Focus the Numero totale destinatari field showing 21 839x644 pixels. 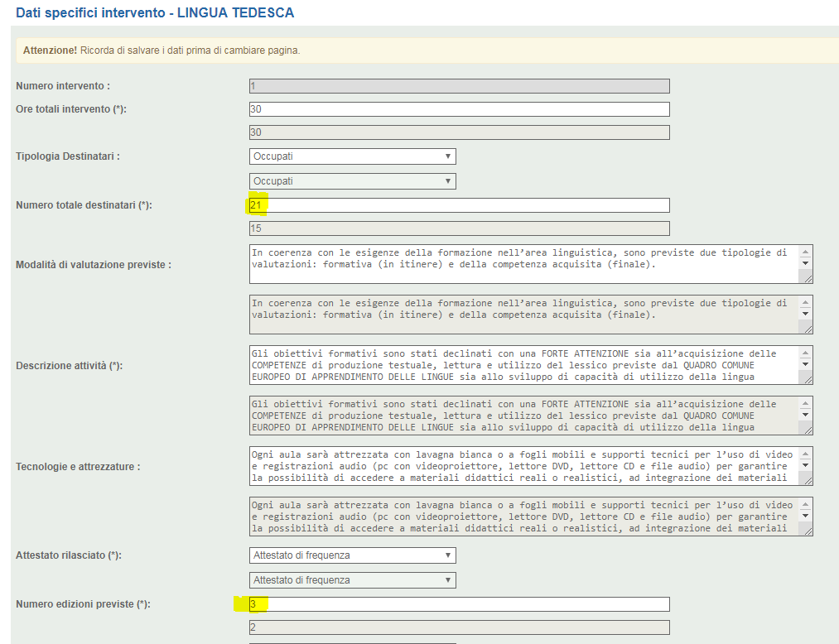point(459,205)
